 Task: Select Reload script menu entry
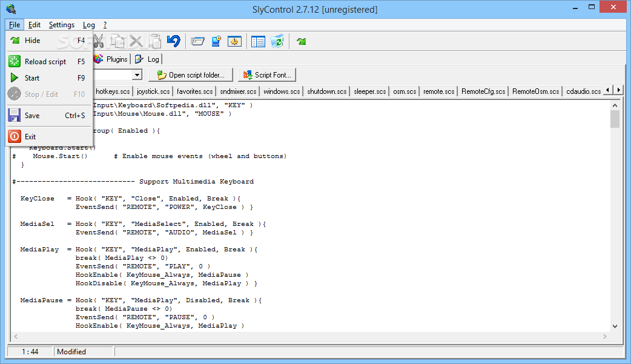click(x=50, y=62)
